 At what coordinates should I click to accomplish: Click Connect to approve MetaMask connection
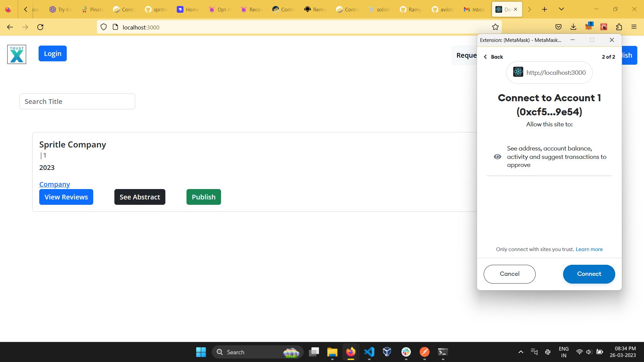(589, 274)
